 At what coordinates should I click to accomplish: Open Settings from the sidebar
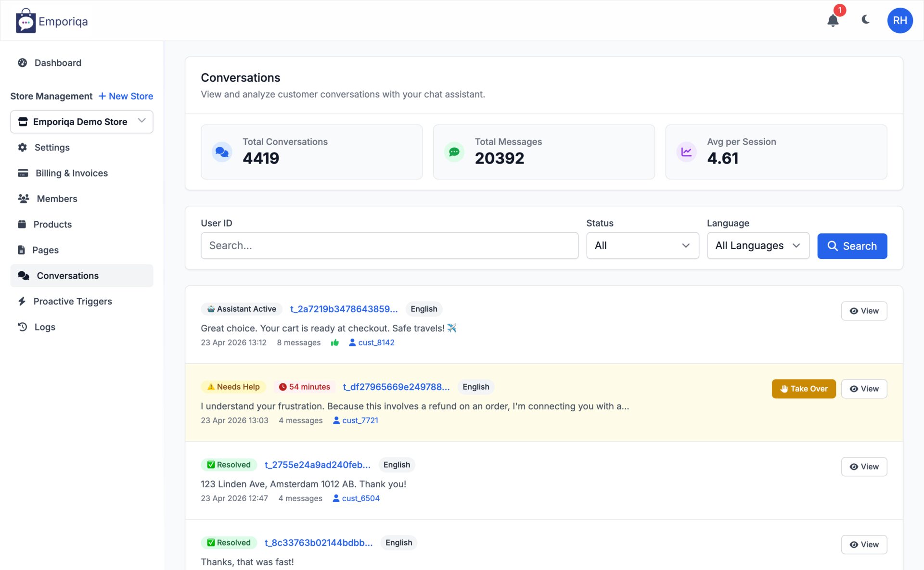click(x=52, y=147)
